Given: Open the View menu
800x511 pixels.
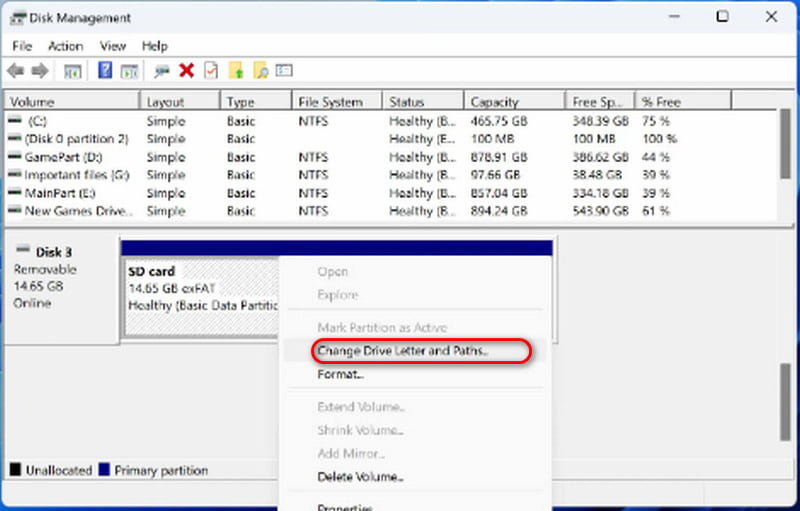Looking at the screenshot, I should 113,46.
